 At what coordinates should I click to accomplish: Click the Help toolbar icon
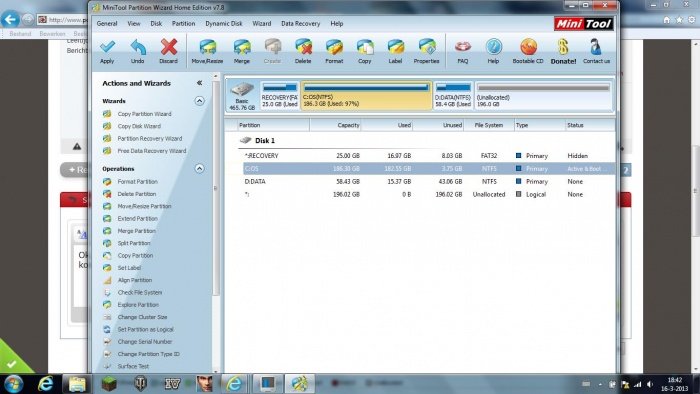pyautogui.click(x=493, y=47)
